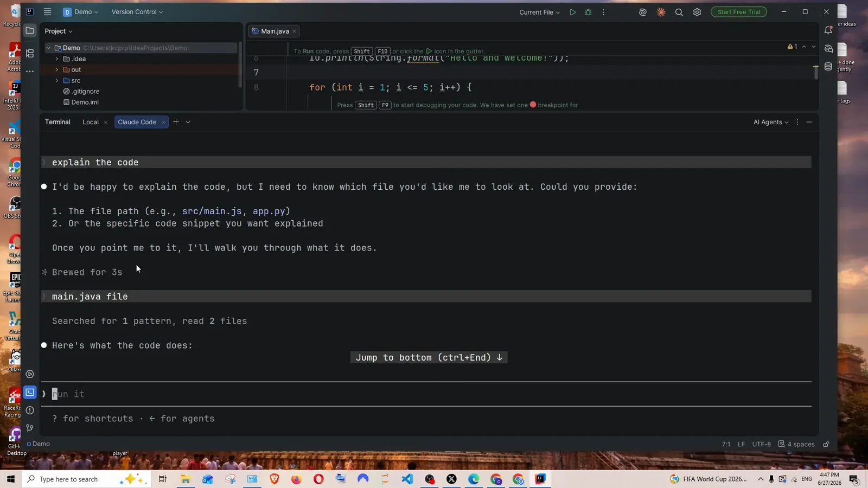Open the AI Agents dropdown

(x=770, y=122)
